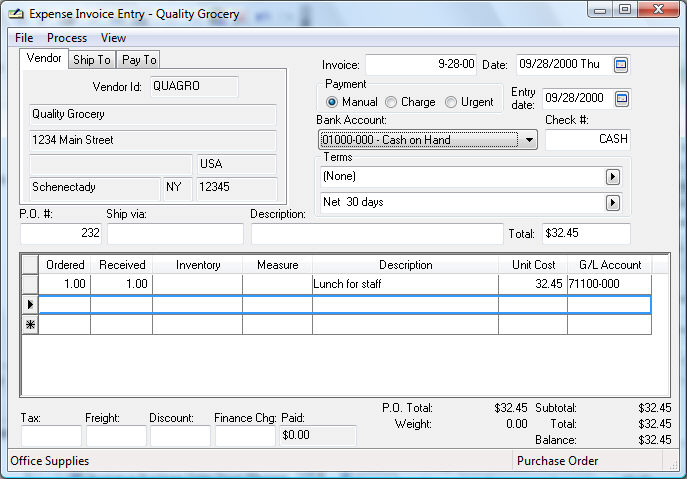Open the (None) terms selector arrow
The image size is (687, 479).
pyautogui.click(x=613, y=177)
